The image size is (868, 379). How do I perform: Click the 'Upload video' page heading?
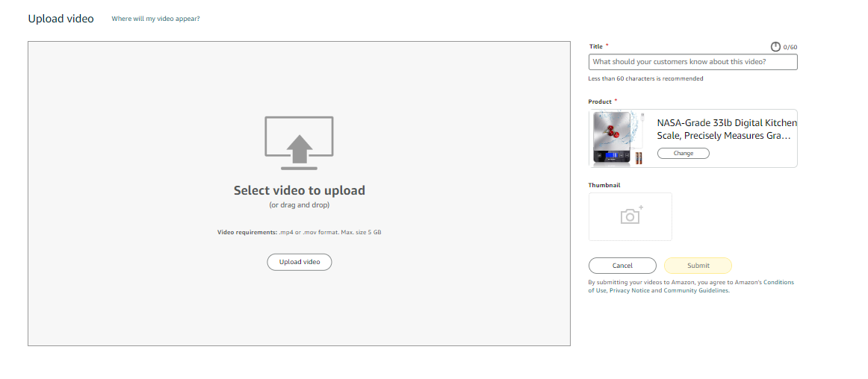tap(61, 19)
